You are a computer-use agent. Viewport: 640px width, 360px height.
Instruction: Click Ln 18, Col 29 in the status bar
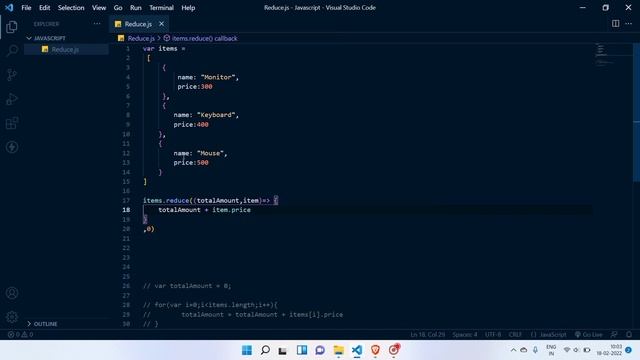[x=427, y=334]
